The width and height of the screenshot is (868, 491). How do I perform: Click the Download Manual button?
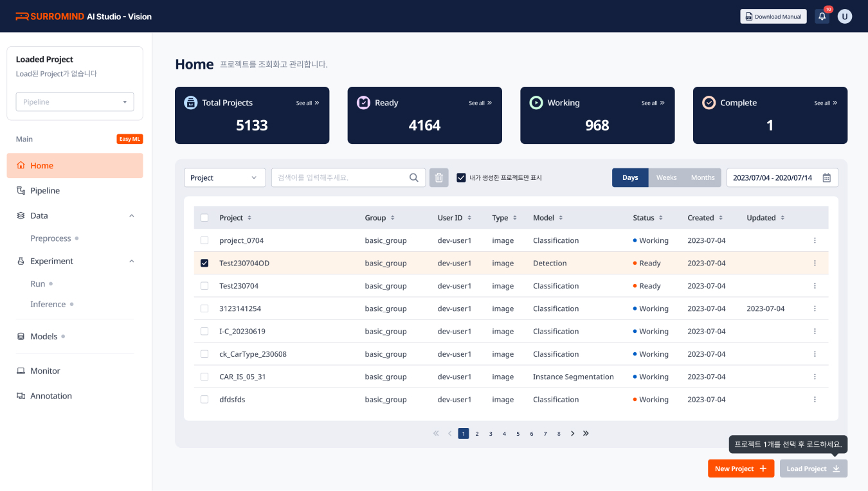coord(773,17)
